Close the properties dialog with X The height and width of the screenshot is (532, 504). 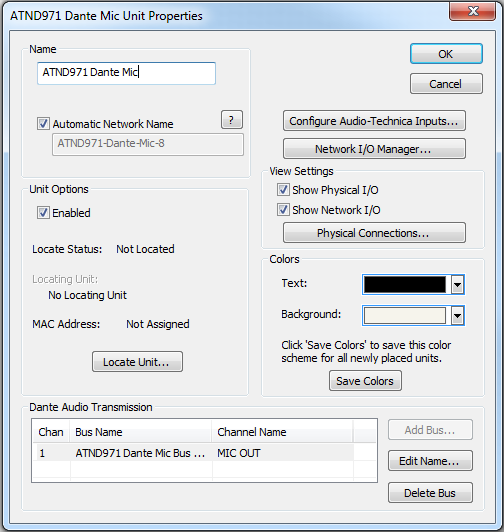coord(473,11)
